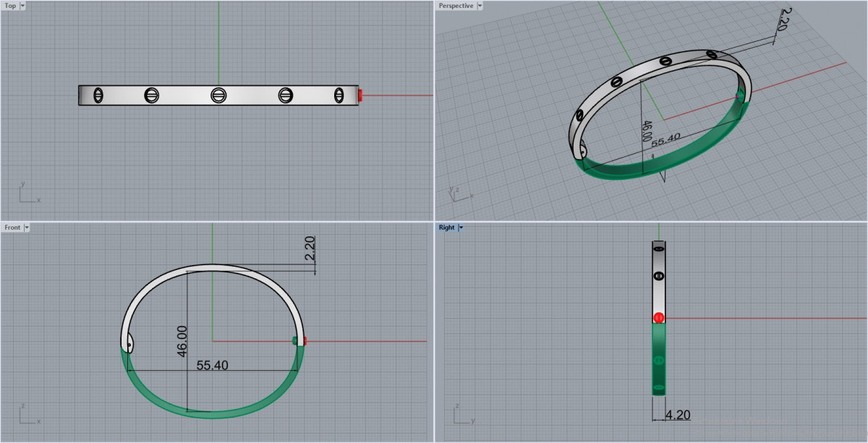Open the Top viewport dropdown arrow
The width and height of the screenshot is (868, 443).
click(22, 6)
